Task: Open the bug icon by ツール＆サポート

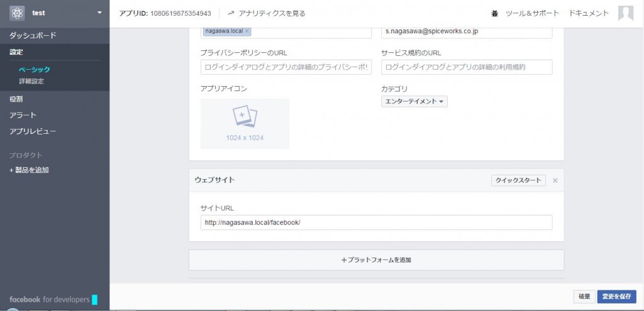Action: pyautogui.click(x=494, y=14)
